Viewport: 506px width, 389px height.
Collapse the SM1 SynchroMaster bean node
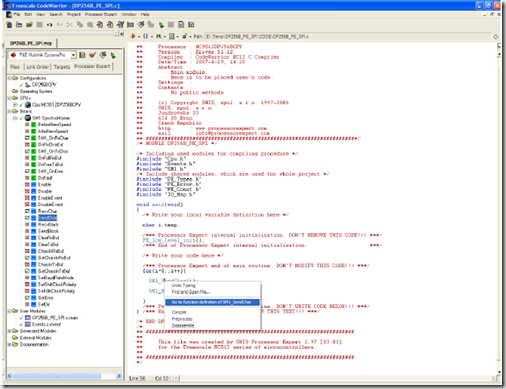(x=15, y=118)
